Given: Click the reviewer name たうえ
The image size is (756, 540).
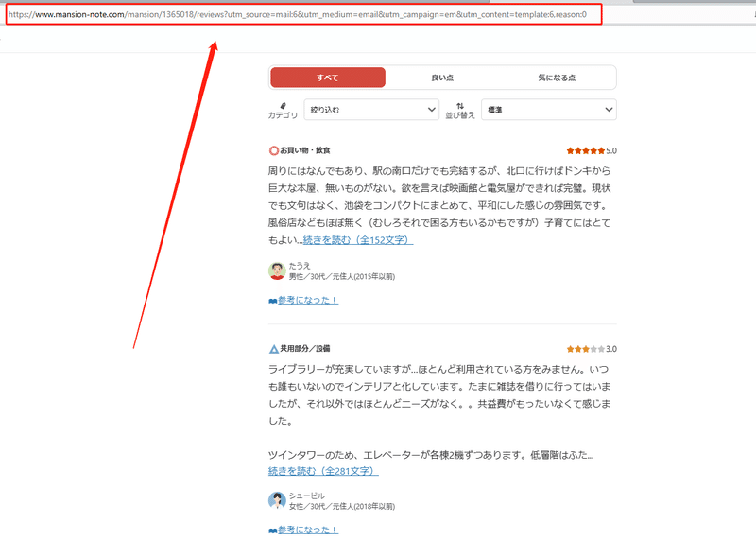Looking at the screenshot, I should [x=300, y=266].
